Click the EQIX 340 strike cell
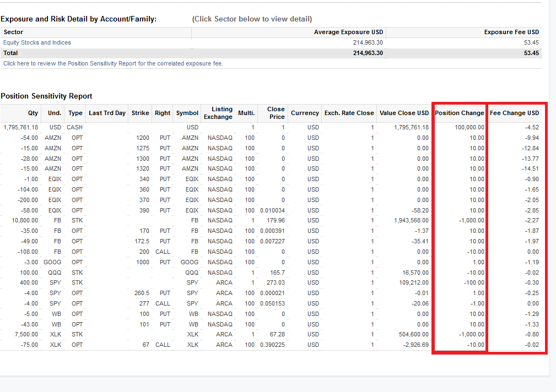The width and height of the screenshot is (556, 392). [144, 179]
